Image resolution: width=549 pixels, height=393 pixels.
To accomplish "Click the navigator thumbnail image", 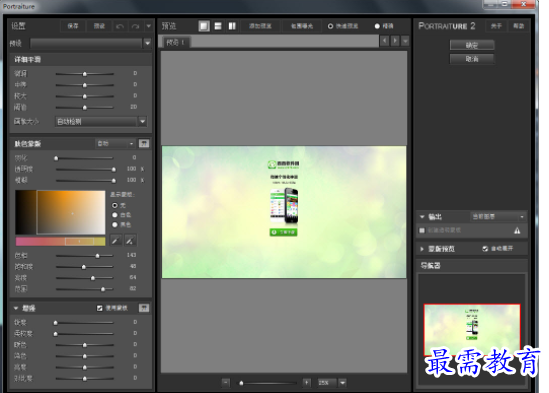I will 472,330.
